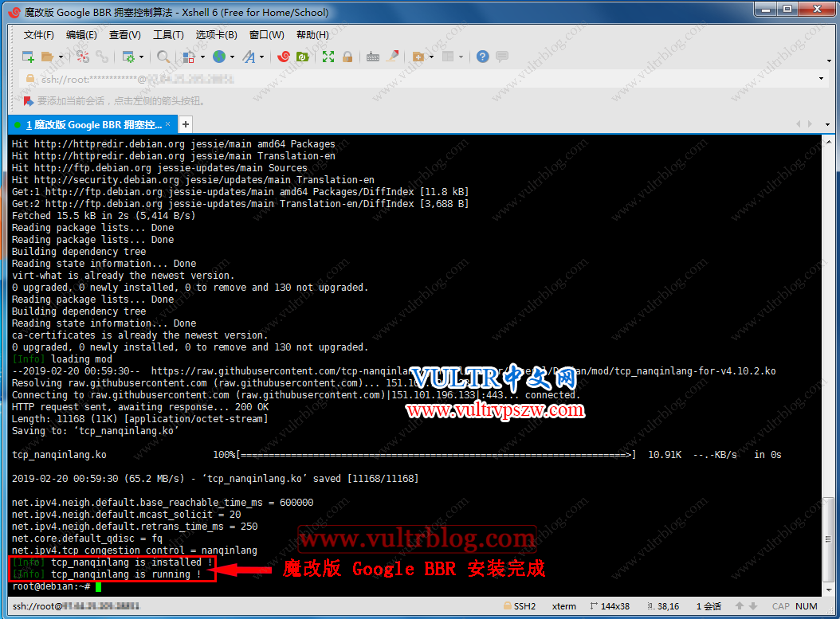Click the Disconnect icon
The width and height of the screenshot is (840, 619).
click(x=83, y=57)
